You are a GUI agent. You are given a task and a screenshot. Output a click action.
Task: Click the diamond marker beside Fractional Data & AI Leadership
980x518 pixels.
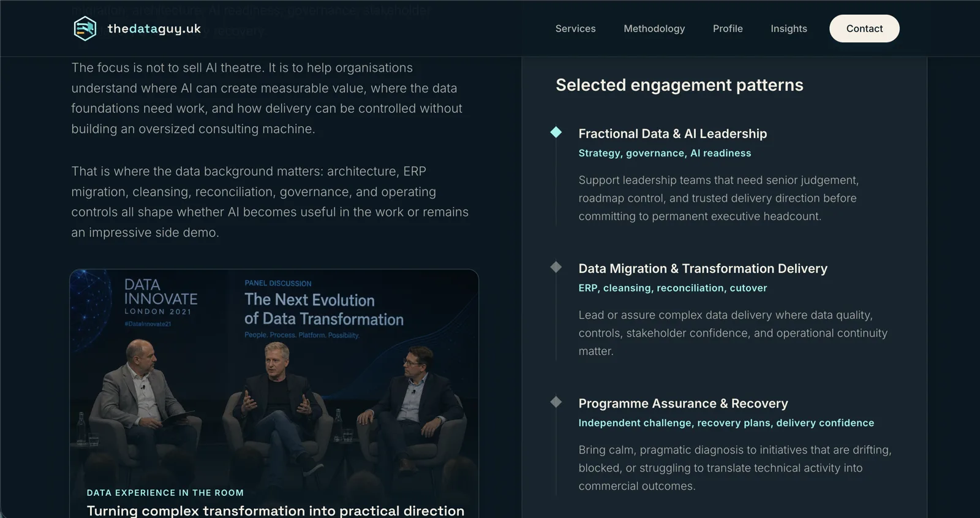[556, 132]
